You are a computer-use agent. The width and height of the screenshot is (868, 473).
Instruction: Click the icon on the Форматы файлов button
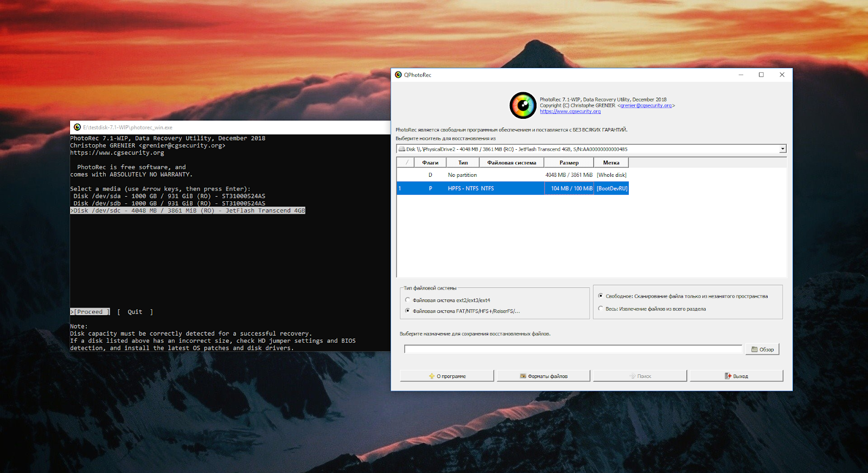pyautogui.click(x=523, y=376)
